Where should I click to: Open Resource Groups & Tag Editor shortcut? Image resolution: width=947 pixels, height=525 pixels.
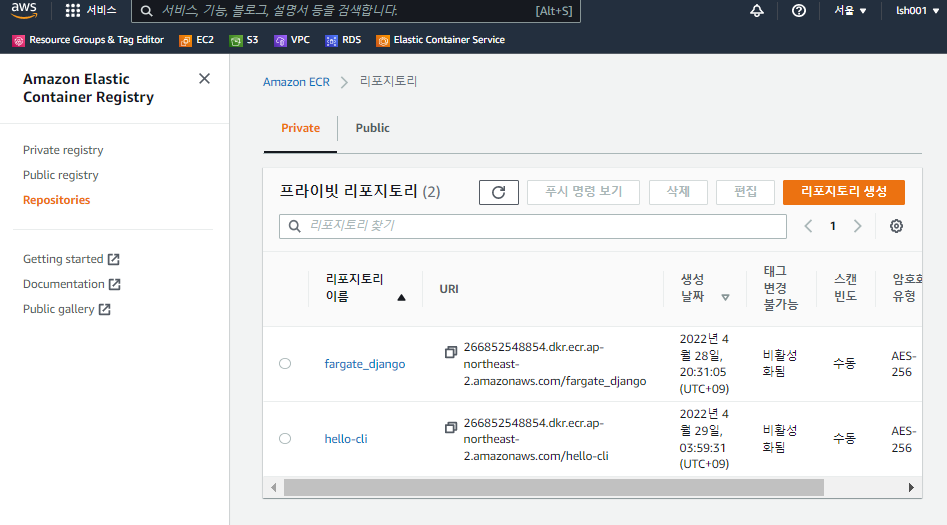[x=88, y=40]
